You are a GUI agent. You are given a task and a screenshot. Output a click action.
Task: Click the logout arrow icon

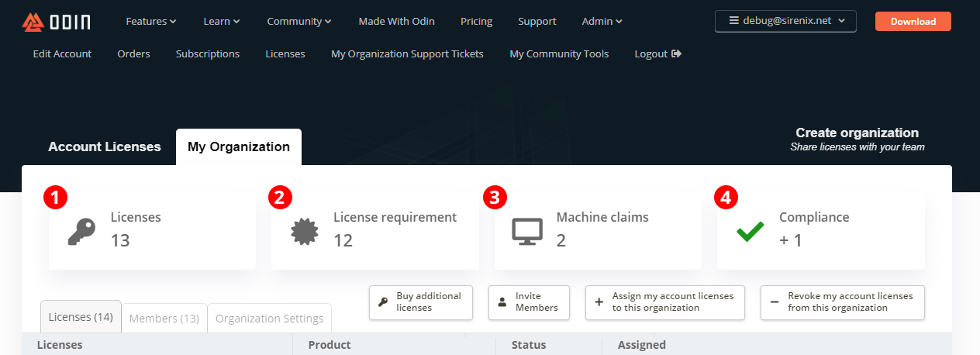(x=677, y=53)
